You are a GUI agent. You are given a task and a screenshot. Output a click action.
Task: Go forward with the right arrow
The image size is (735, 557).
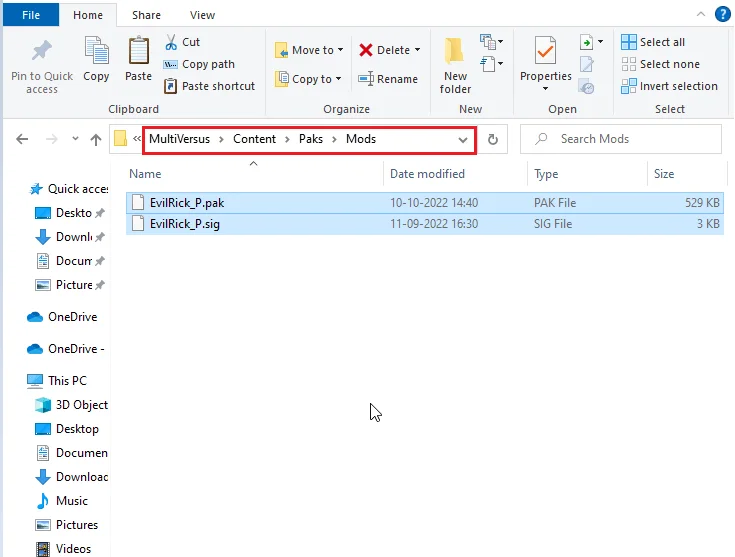click(52, 139)
